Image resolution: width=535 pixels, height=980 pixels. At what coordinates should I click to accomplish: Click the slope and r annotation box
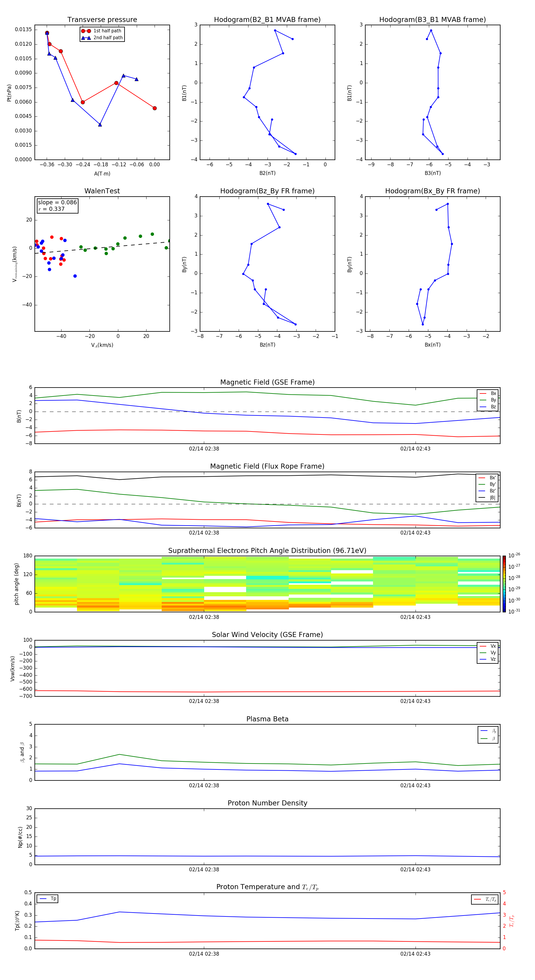click(x=57, y=206)
